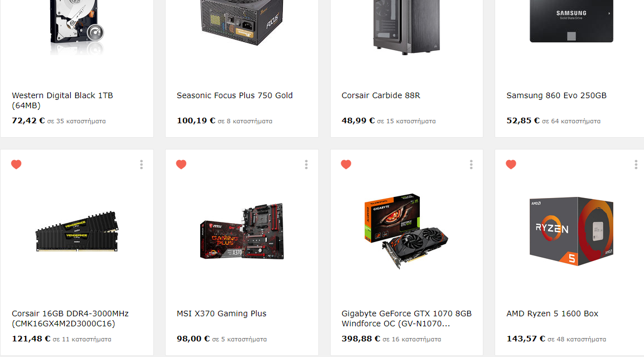Toggle heart on MSI X370 Gaming Plus
The image size is (644, 357).
coord(181,165)
